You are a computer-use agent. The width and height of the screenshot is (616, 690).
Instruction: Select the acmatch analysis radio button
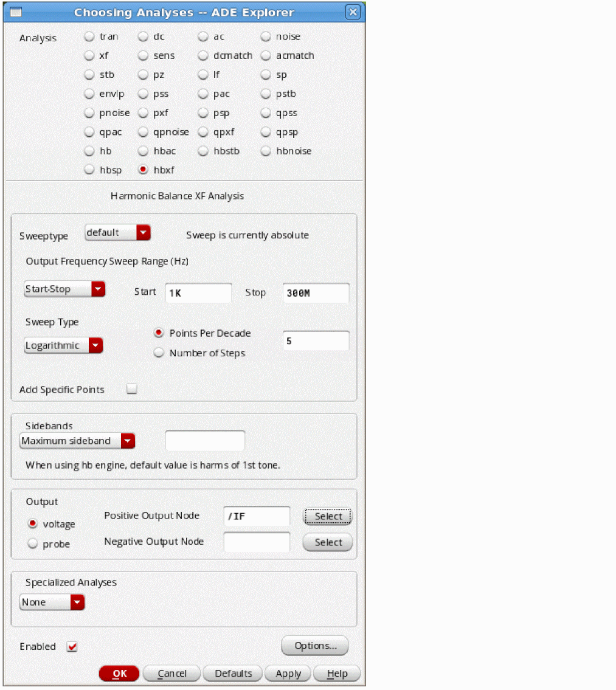266,55
